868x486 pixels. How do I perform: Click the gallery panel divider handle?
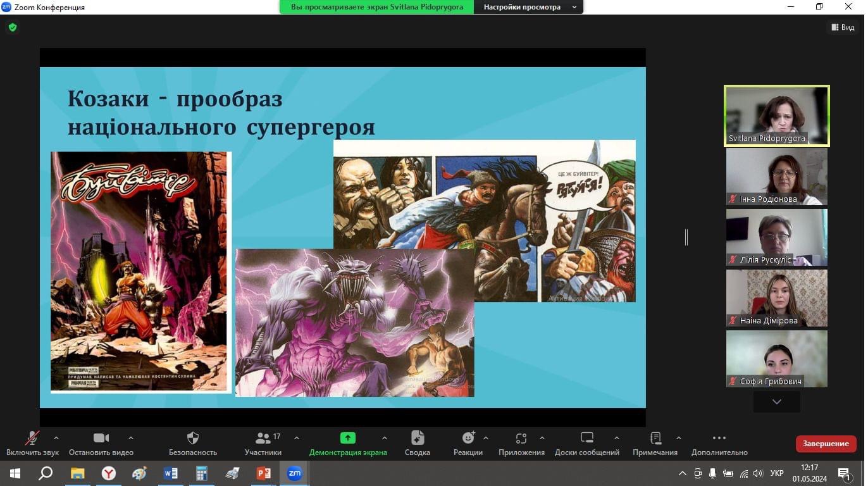point(686,237)
